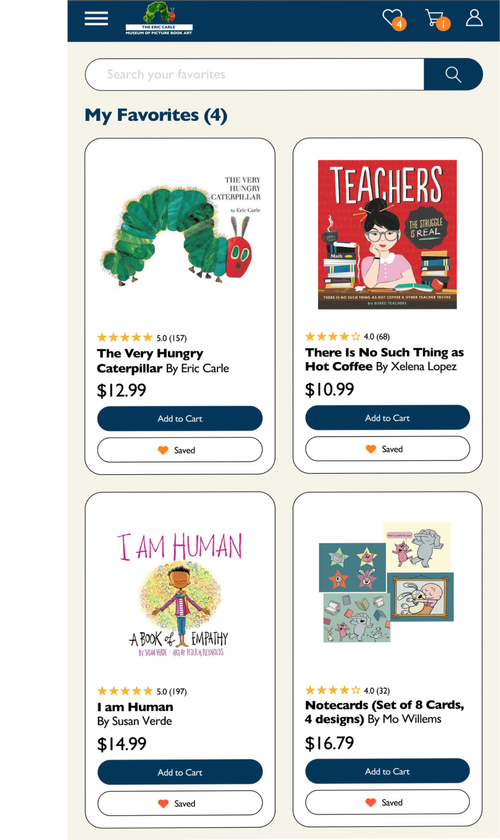
Task: Toggle Saved button for Notecards set
Action: [387, 802]
